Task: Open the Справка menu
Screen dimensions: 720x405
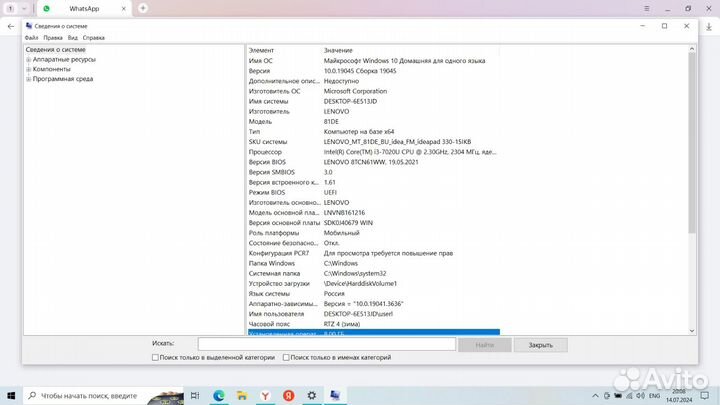Action: [94, 38]
